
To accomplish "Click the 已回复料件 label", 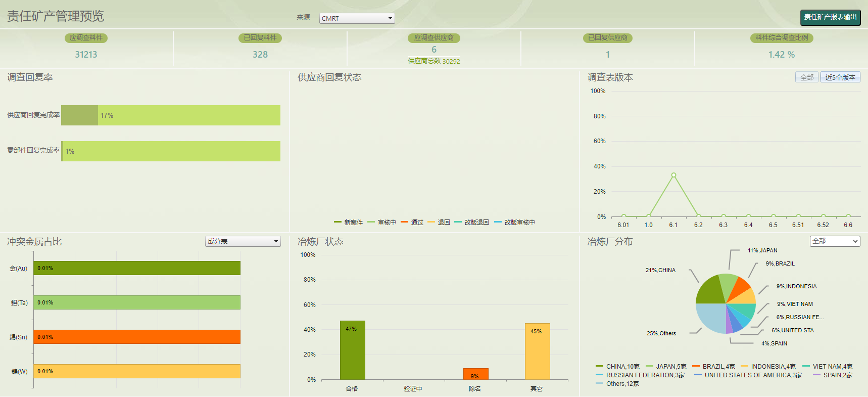I will tap(260, 37).
